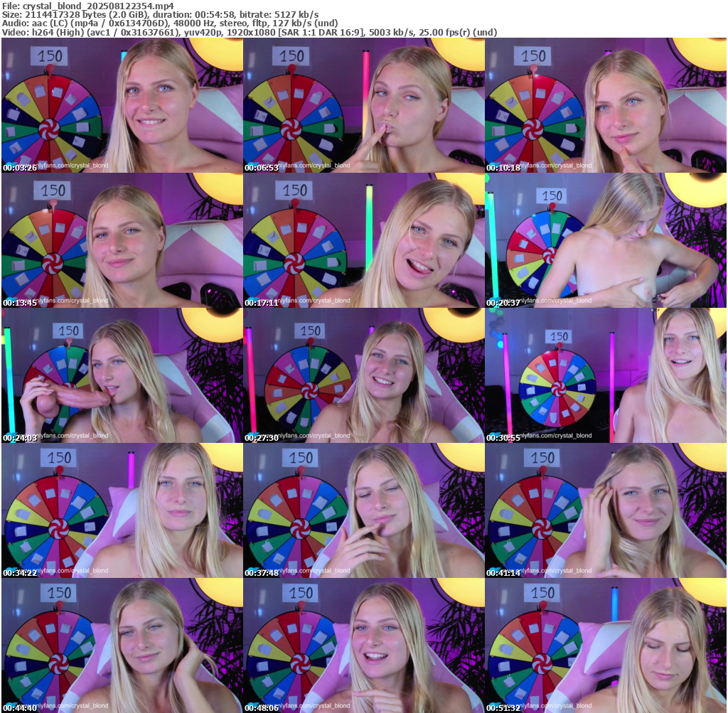728x713 pixels.
Task: Select the 'Video: h264 (High)' info line
Action: click(250, 33)
